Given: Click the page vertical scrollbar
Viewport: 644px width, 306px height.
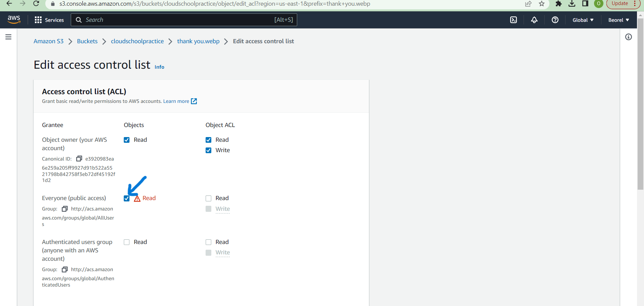Looking at the screenshot, I should [640, 104].
